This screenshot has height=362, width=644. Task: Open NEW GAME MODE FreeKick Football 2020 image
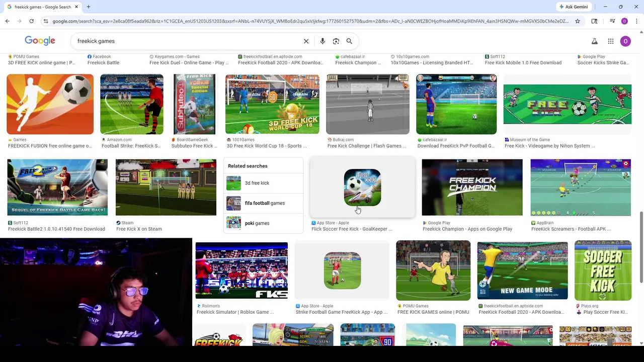click(x=522, y=271)
